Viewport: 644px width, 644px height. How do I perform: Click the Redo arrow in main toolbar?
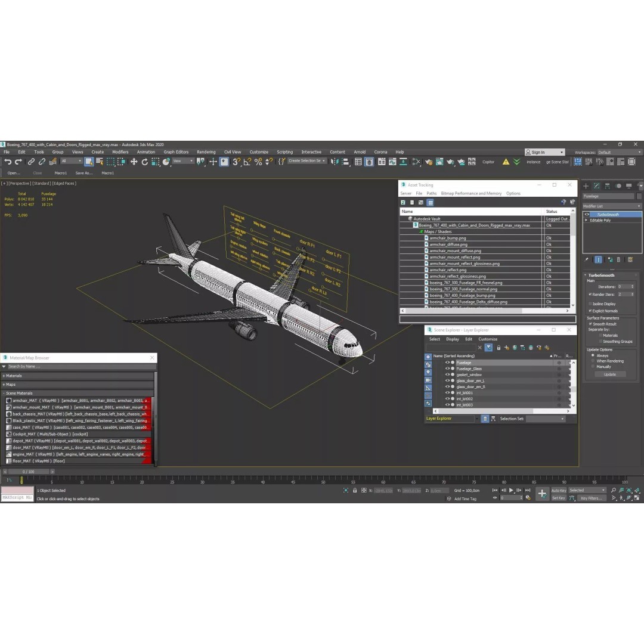point(18,162)
